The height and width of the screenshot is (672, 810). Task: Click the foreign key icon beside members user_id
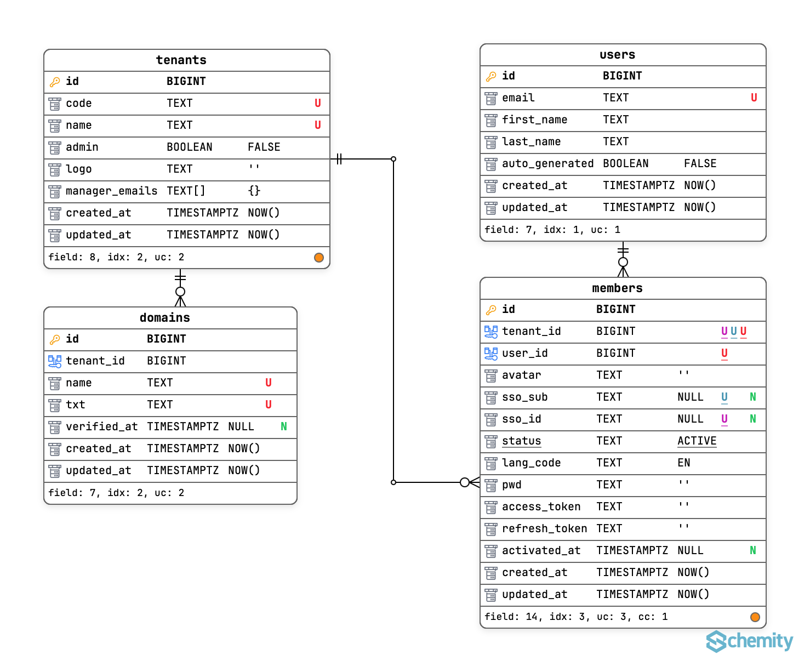[x=491, y=354]
